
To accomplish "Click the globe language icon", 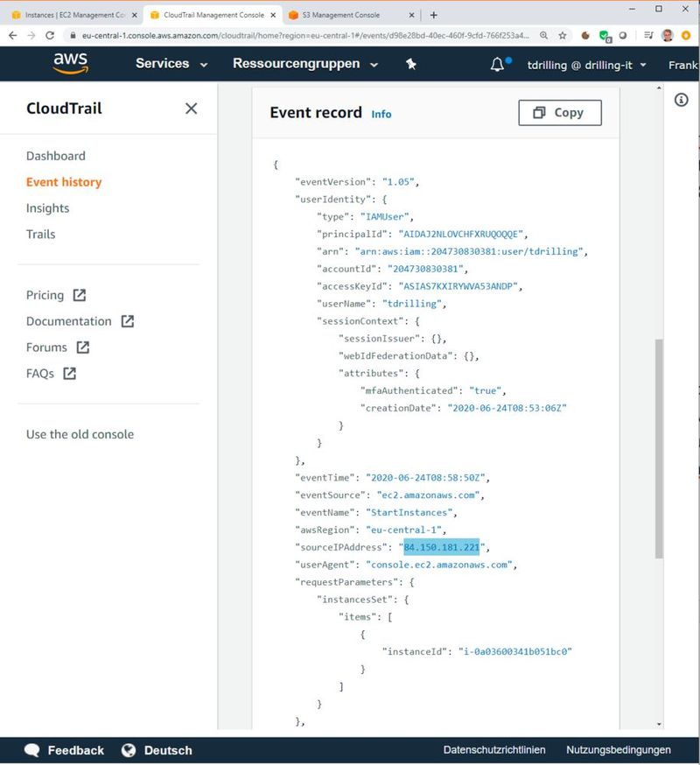I will point(129,750).
